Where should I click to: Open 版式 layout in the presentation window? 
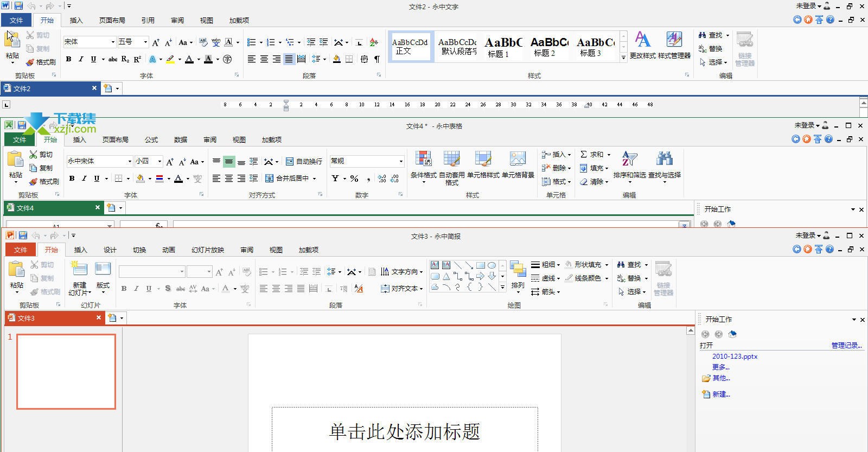pos(103,278)
